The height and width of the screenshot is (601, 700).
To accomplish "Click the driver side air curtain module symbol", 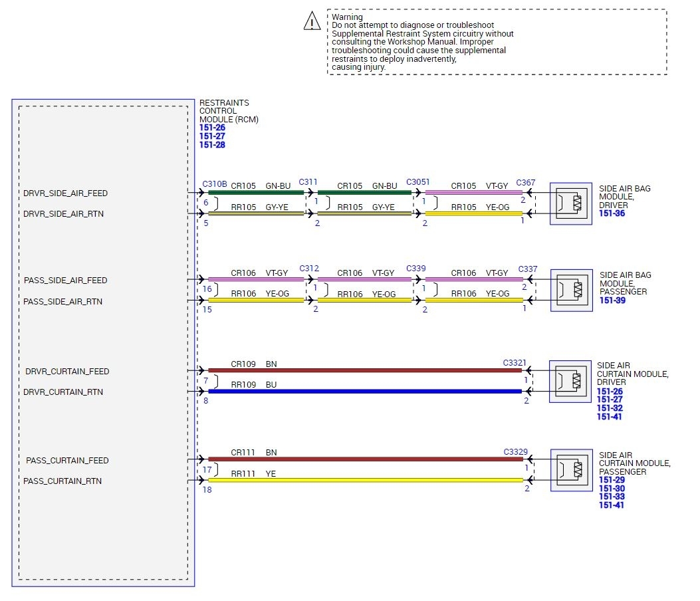I will click(570, 382).
